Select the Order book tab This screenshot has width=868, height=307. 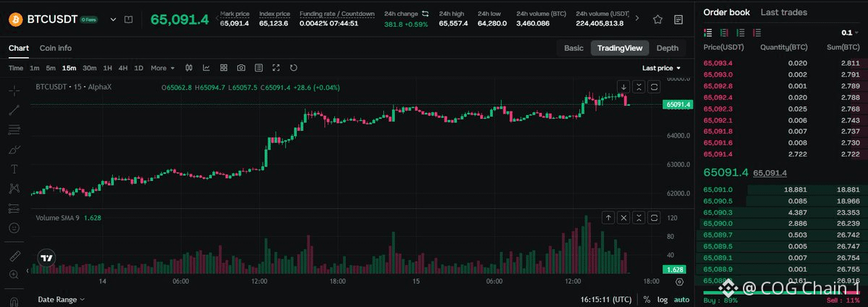pyautogui.click(x=726, y=12)
